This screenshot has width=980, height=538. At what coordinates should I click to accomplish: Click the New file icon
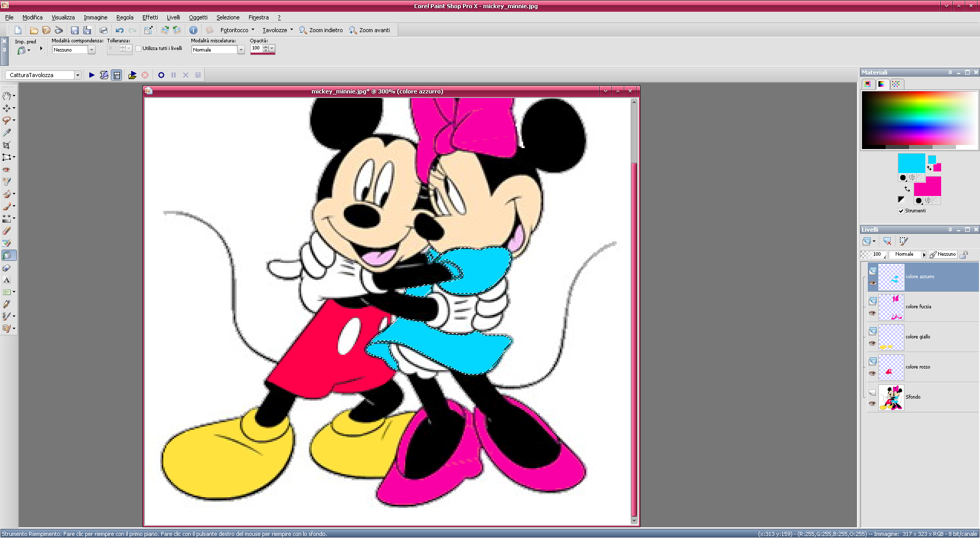18,30
